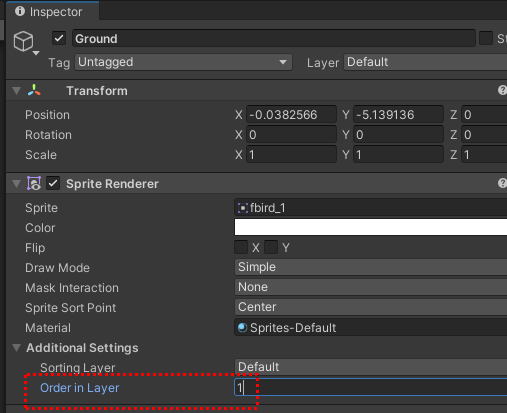The image size is (507, 413).
Task: Collapse the Additional Settings section
Action: [x=16, y=348]
